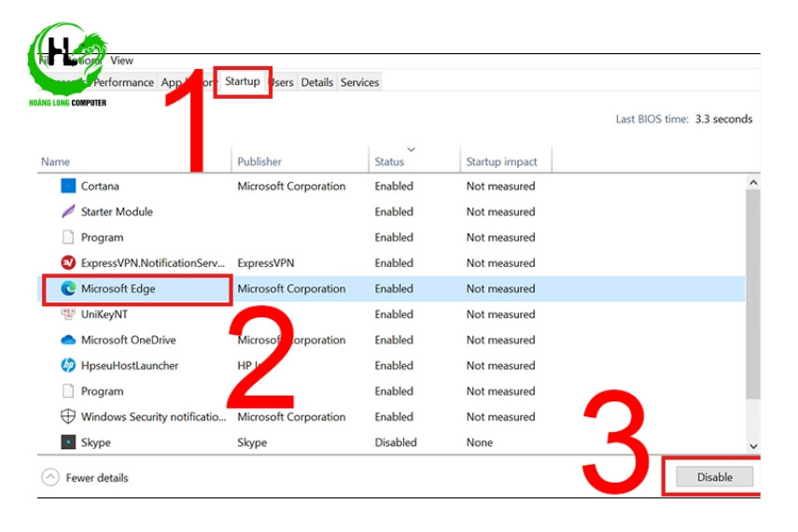Image resolution: width=798 pixels, height=532 pixels.
Task: Select the Microsoft OneDrive entry
Action: point(128,340)
